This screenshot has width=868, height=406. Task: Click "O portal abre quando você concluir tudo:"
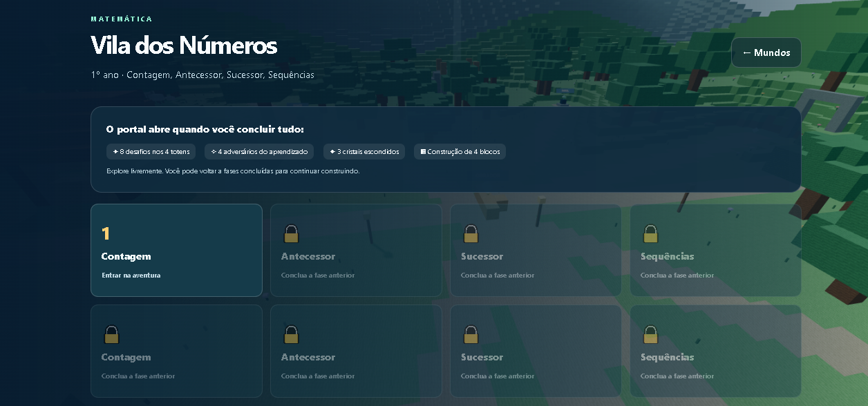[205, 129]
